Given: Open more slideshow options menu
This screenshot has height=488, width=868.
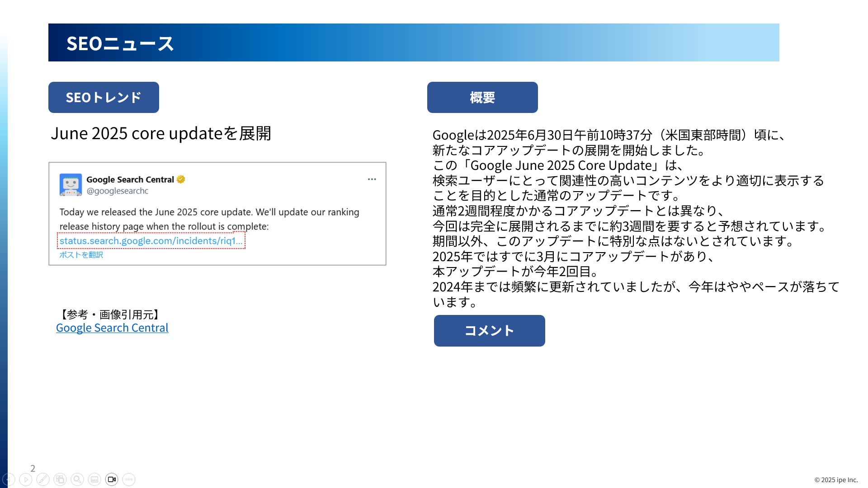Looking at the screenshot, I should pos(129,479).
